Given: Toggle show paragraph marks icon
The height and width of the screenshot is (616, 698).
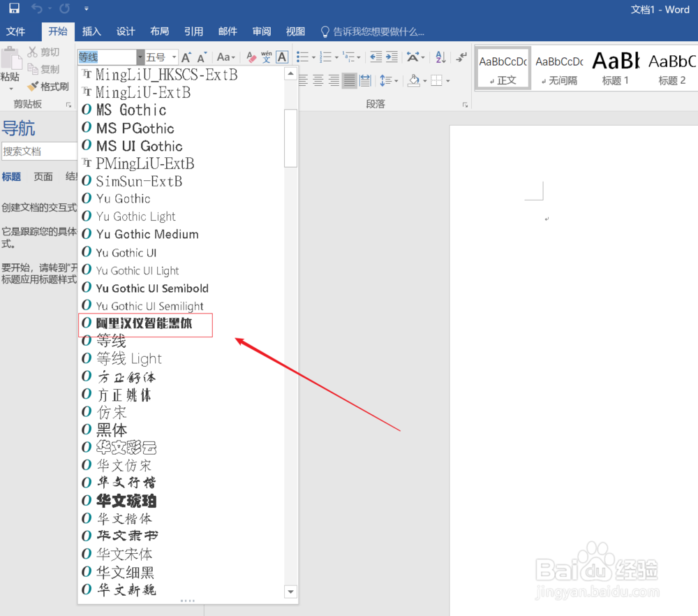Looking at the screenshot, I should coord(461,57).
